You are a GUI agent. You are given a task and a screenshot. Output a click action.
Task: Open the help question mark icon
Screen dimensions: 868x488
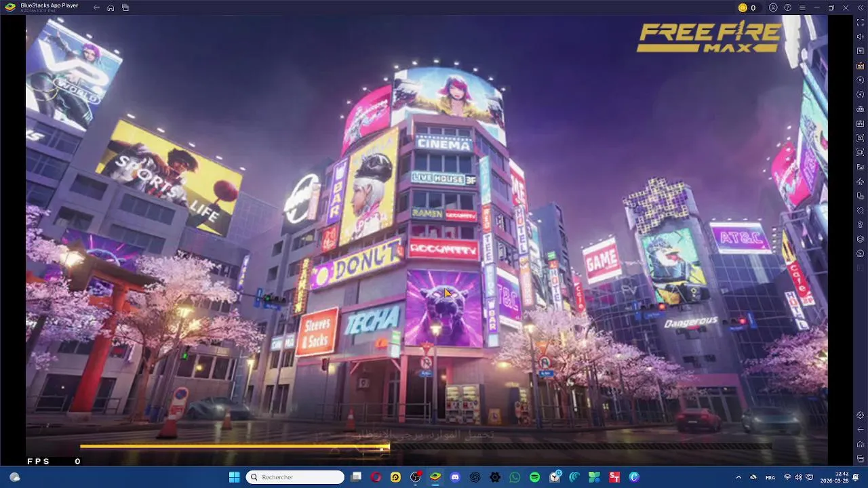[x=787, y=7]
